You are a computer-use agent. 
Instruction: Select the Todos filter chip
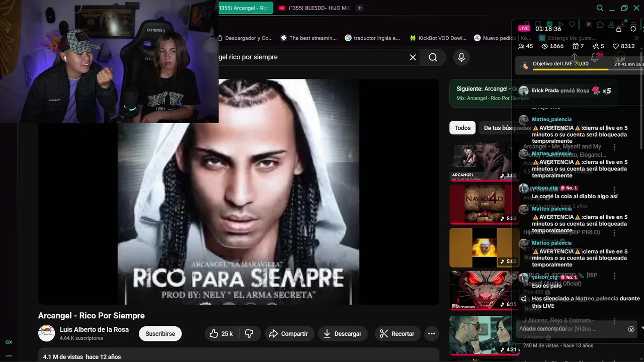[x=462, y=128]
